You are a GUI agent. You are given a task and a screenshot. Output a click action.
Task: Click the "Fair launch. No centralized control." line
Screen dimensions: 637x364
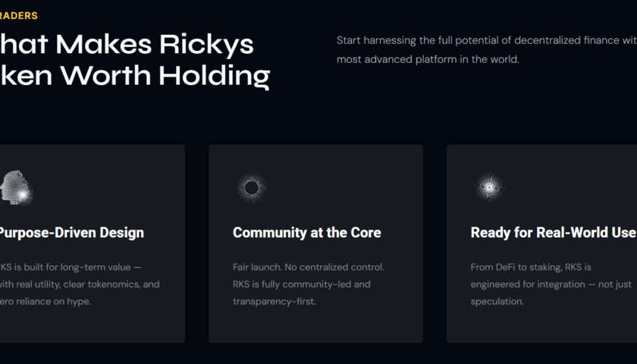coord(308,268)
